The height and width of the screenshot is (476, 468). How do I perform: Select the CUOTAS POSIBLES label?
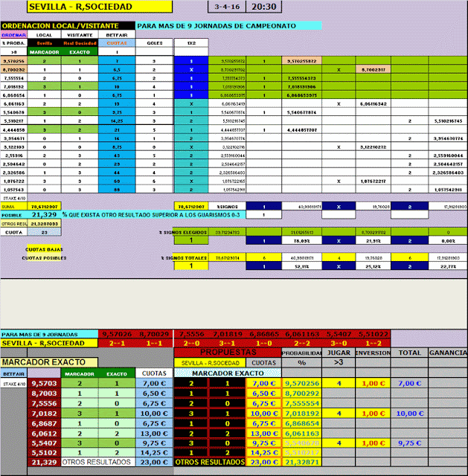coord(44,258)
